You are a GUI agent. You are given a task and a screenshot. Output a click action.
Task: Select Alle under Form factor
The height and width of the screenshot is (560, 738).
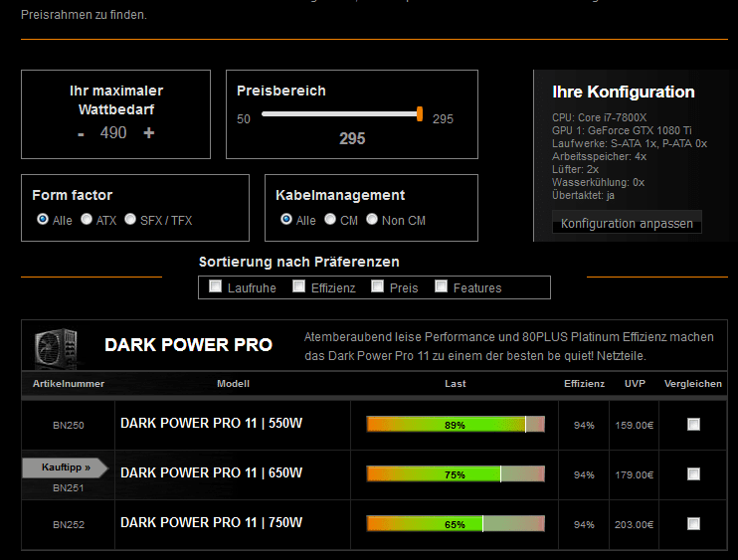(43, 219)
